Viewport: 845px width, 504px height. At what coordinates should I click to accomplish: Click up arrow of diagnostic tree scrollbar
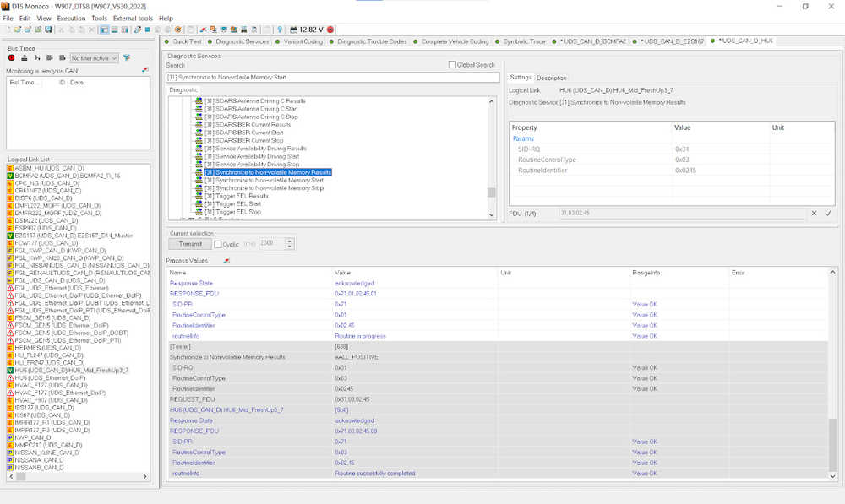coord(491,102)
